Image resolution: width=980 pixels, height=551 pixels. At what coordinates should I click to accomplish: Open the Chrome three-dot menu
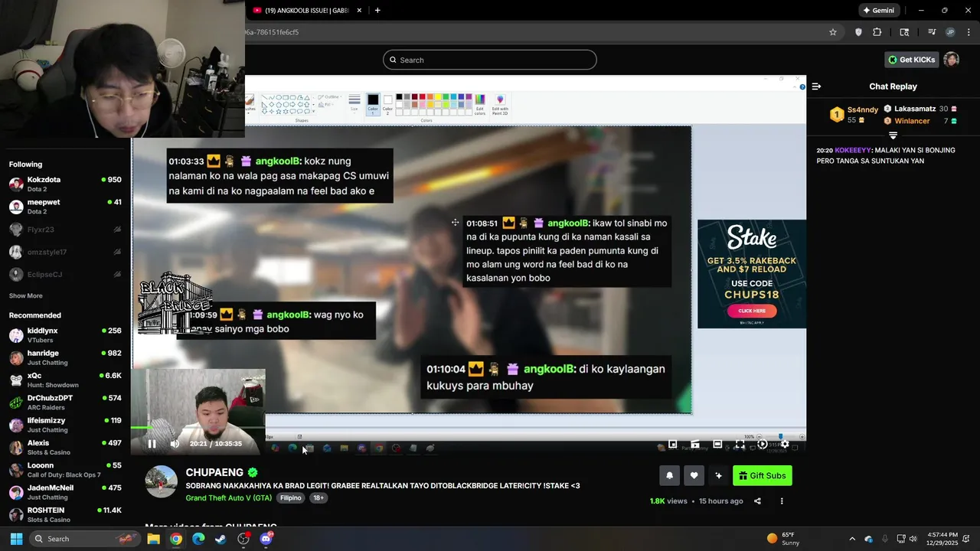(x=968, y=32)
